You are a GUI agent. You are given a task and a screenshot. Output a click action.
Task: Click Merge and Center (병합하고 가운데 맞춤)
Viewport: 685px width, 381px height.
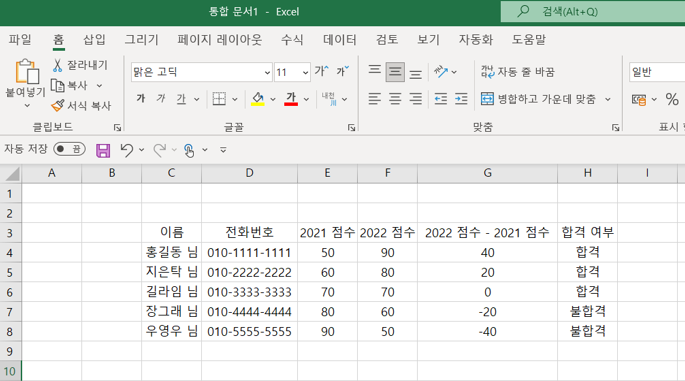point(538,99)
